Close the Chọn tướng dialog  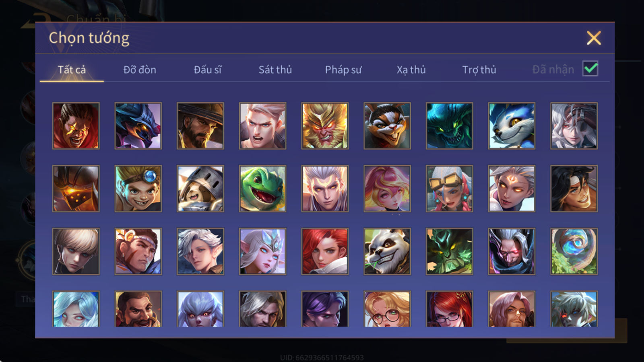pyautogui.click(x=594, y=38)
